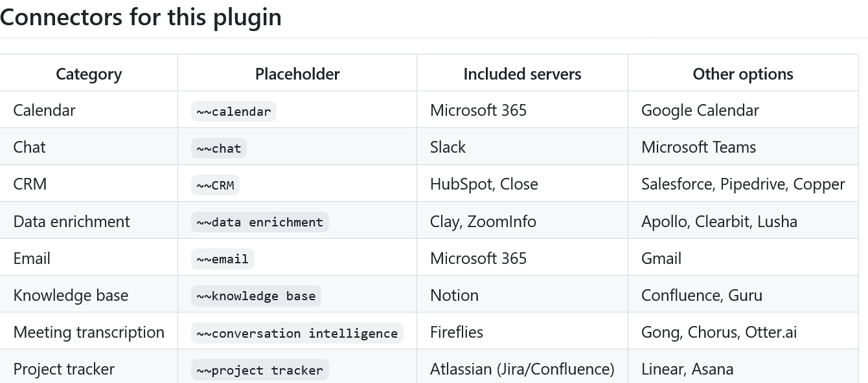This screenshot has height=383, width=868.
Task: Select the Knowledge base category cell
Action: point(89,295)
